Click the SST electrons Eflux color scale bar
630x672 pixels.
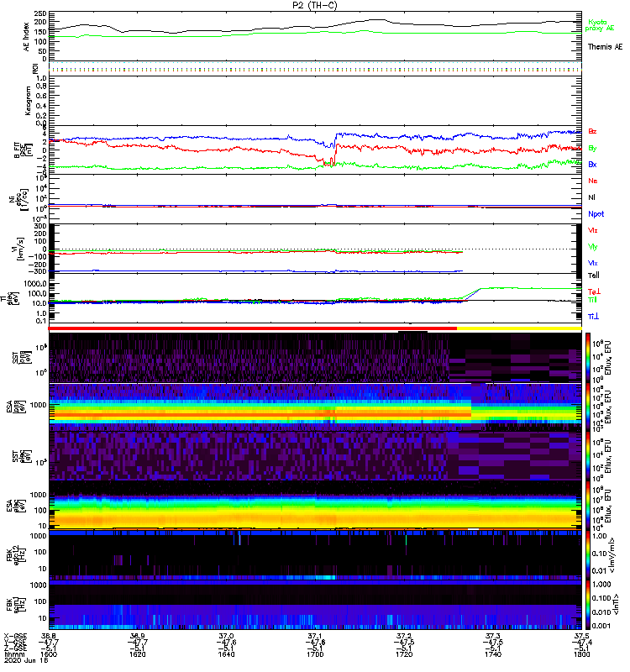coord(588,456)
